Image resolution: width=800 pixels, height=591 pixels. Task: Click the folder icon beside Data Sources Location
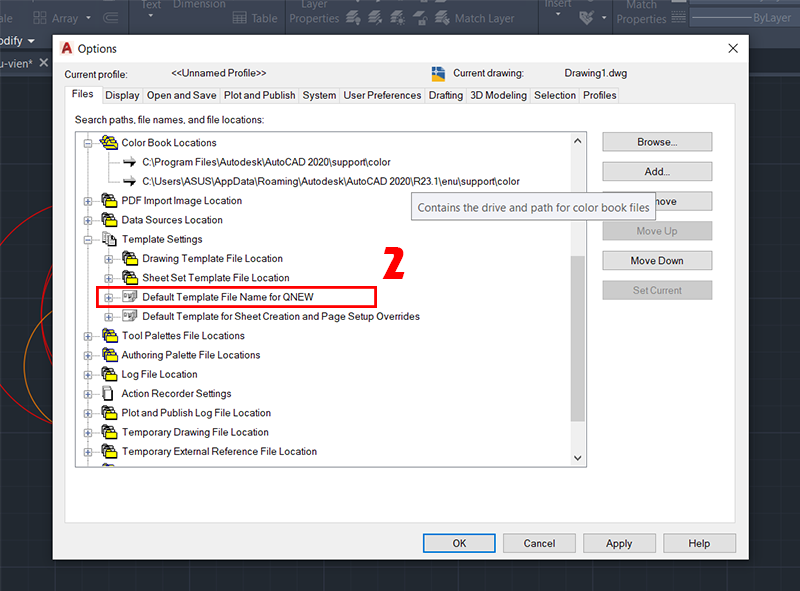[109, 219]
